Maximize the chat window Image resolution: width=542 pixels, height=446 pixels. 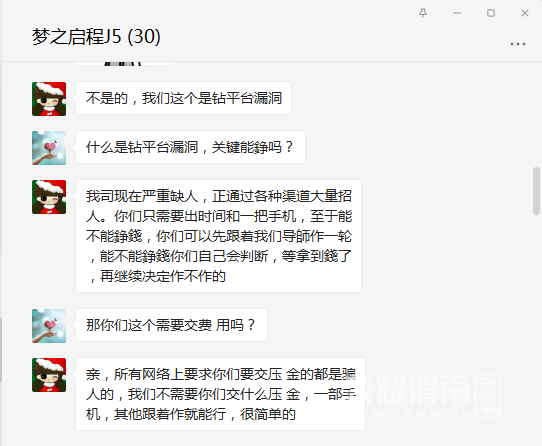(x=491, y=13)
